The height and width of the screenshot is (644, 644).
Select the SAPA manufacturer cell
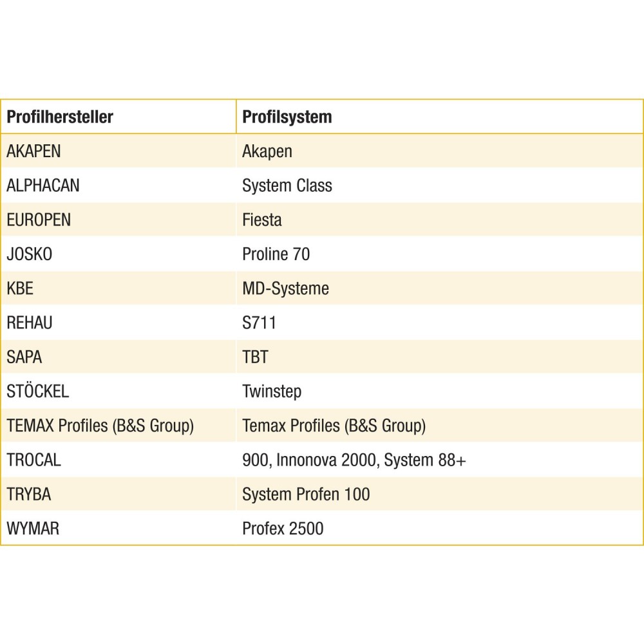coord(24,357)
